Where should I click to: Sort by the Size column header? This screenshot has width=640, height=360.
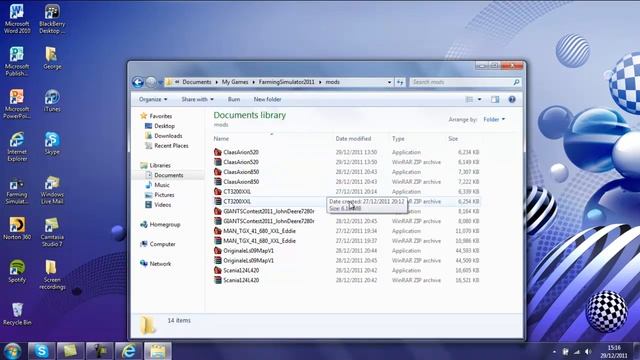(453, 139)
